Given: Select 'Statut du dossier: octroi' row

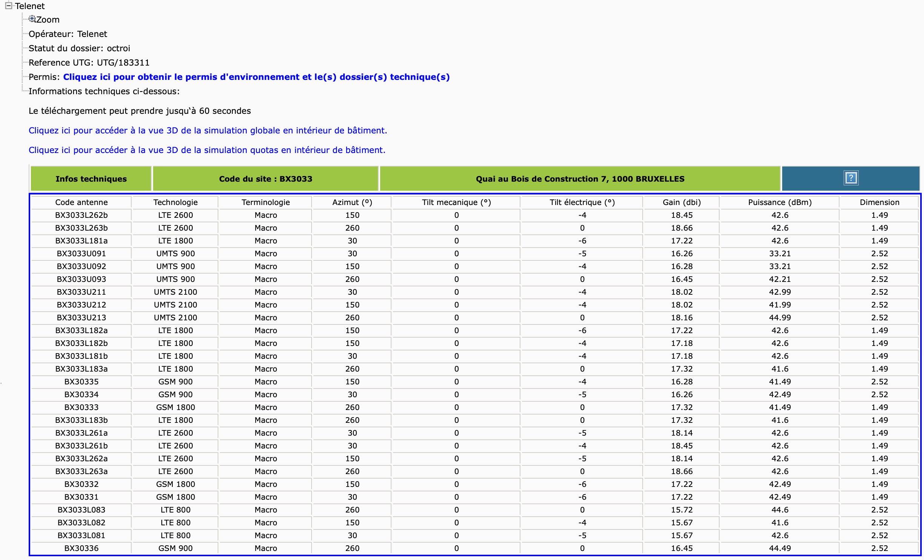Looking at the screenshot, I should [79, 48].
